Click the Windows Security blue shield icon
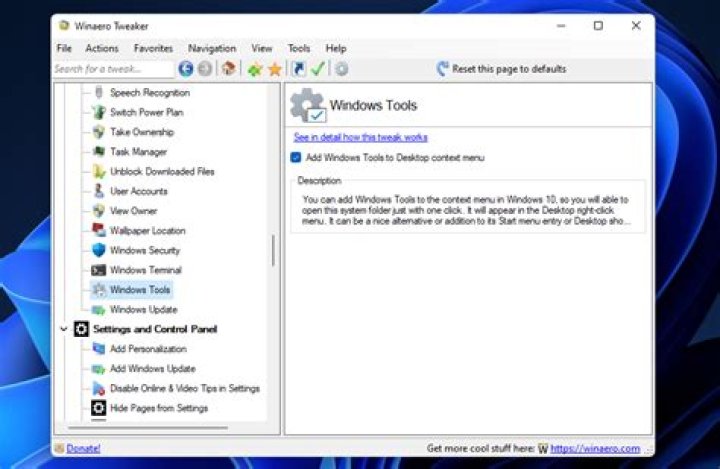This screenshot has width=720, height=469. tap(98, 250)
